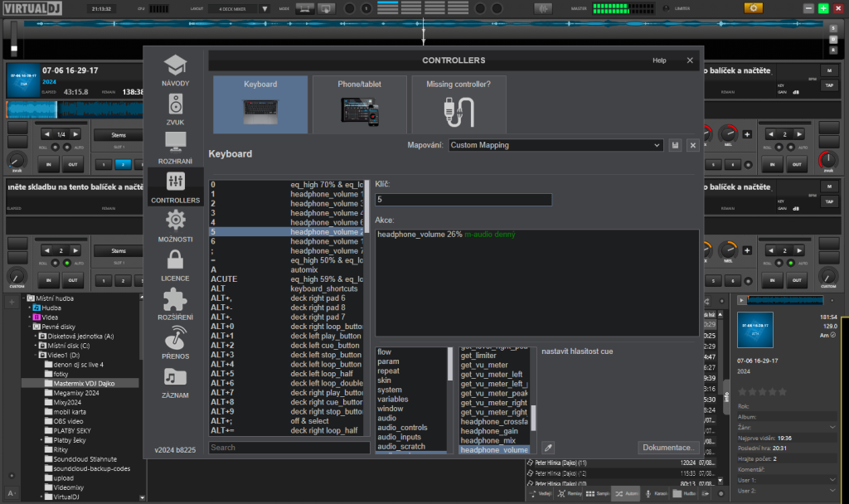Image resolution: width=849 pixels, height=504 pixels.
Task: Open the Licence section
Action: [x=175, y=264]
